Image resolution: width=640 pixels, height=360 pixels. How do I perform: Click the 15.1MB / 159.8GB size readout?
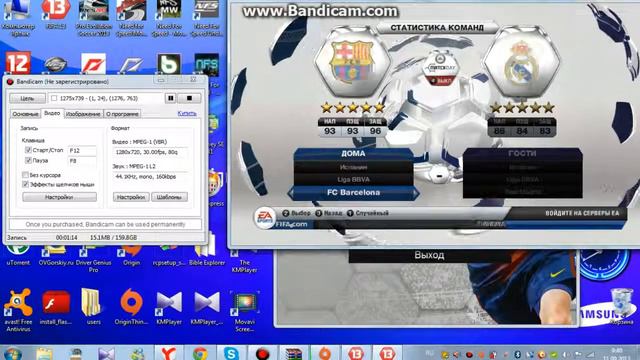(x=113, y=238)
